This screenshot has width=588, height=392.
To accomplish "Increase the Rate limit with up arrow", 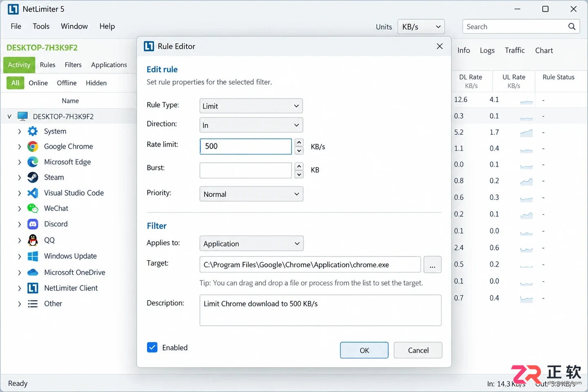I will (299, 142).
